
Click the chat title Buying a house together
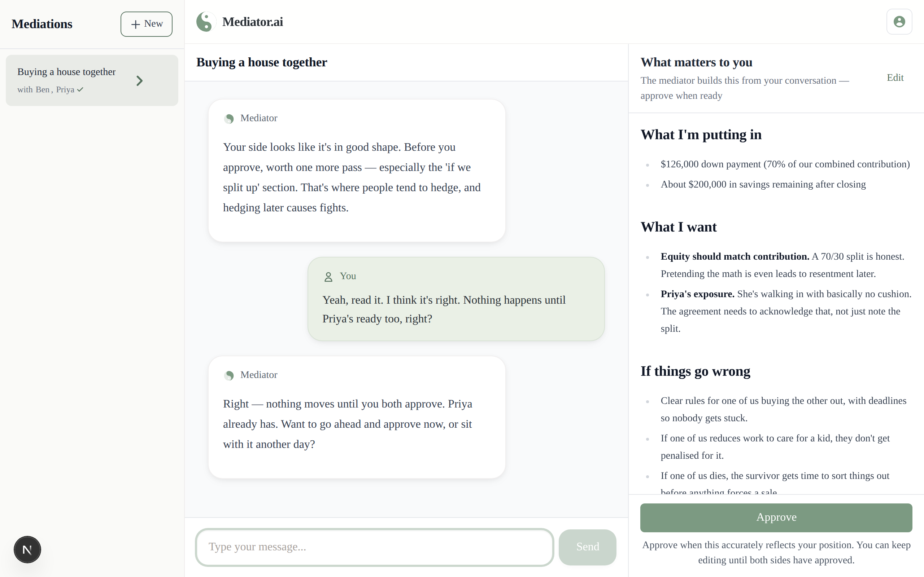(x=262, y=62)
